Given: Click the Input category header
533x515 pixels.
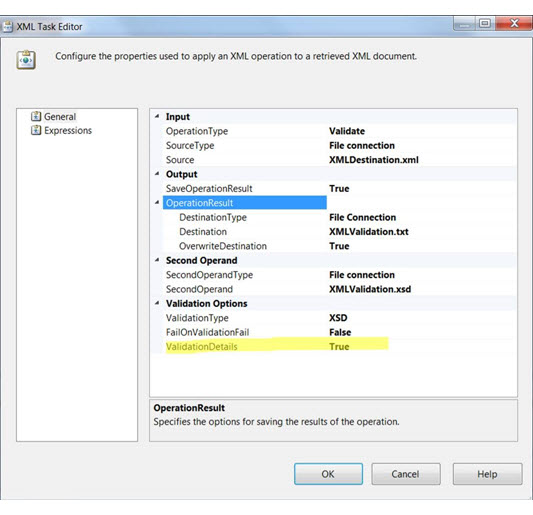Looking at the screenshot, I should click(x=177, y=117).
